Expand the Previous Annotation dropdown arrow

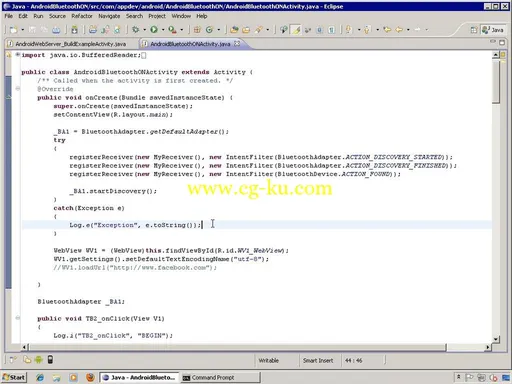378,30
